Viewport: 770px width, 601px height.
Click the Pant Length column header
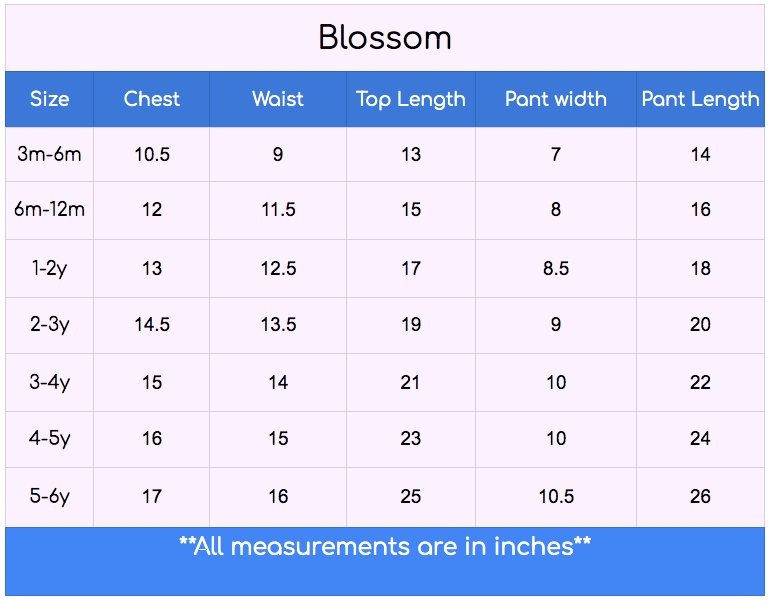click(x=700, y=99)
